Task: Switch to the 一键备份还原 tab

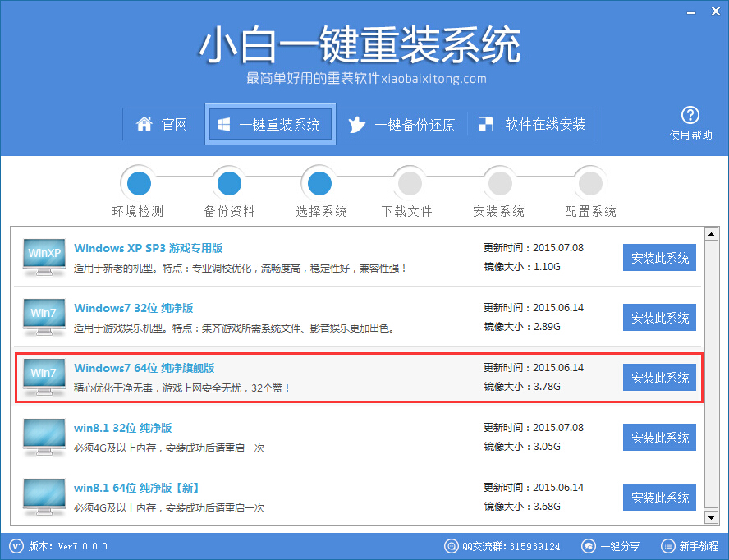Action: pyautogui.click(x=402, y=124)
